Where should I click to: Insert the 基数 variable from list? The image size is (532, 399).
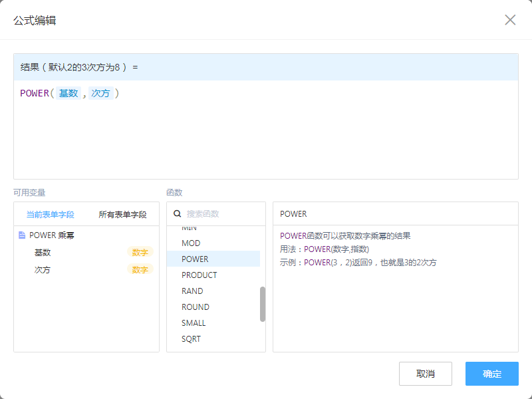(43, 253)
